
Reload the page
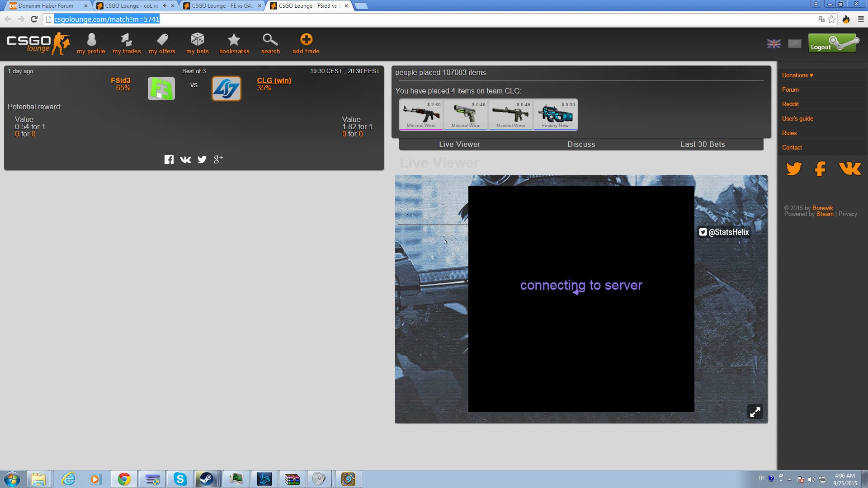point(34,19)
